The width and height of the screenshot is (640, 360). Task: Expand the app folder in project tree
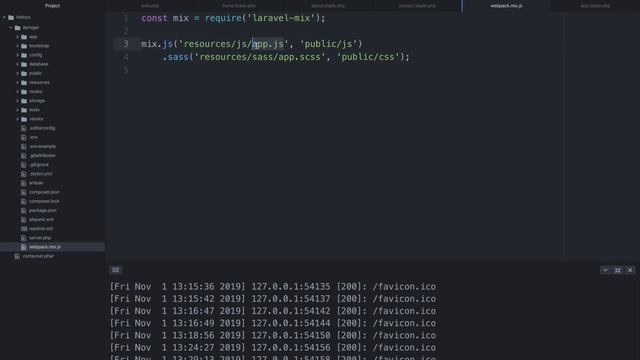(18, 37)
